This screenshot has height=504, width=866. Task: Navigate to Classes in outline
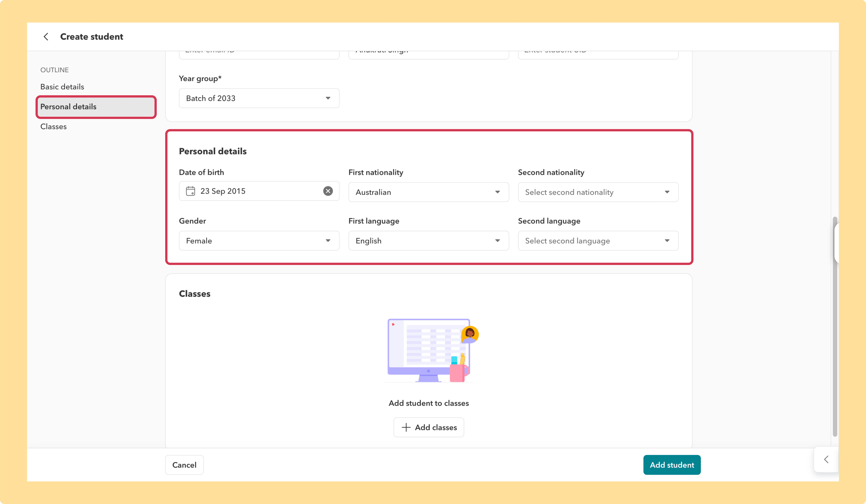(x=53, y=126)
